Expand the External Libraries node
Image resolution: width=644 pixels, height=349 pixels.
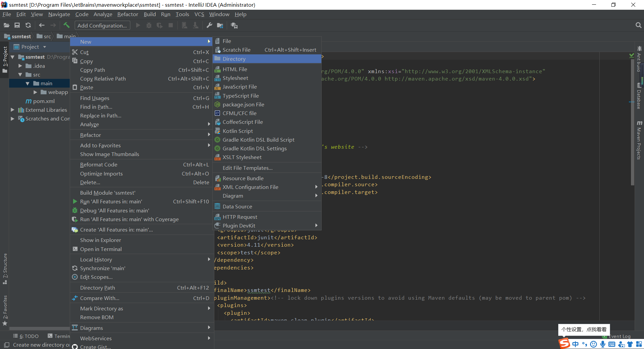pos(12,110)
